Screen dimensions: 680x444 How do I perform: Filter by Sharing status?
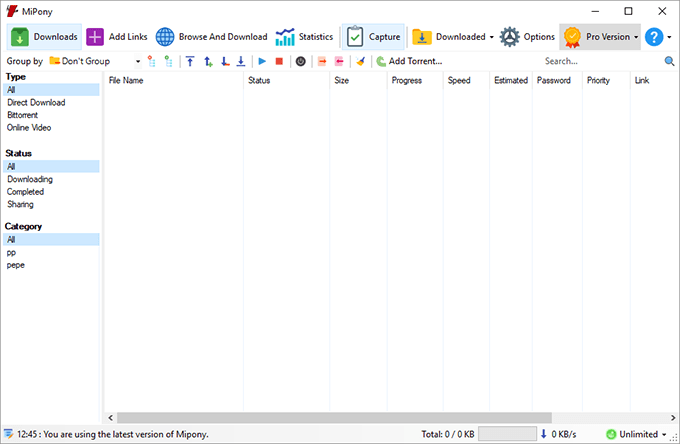(20, 204)
